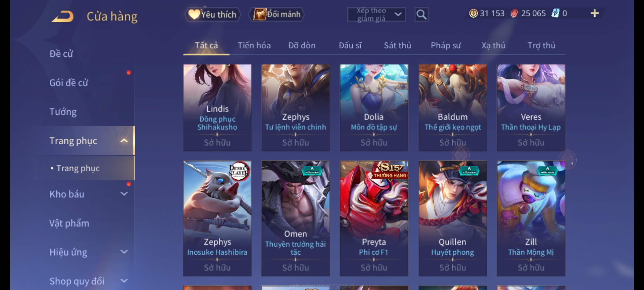Open the Tướng menu item
Image resolution: width=644 pixels, height=290 pixels.
coord(63,112)
